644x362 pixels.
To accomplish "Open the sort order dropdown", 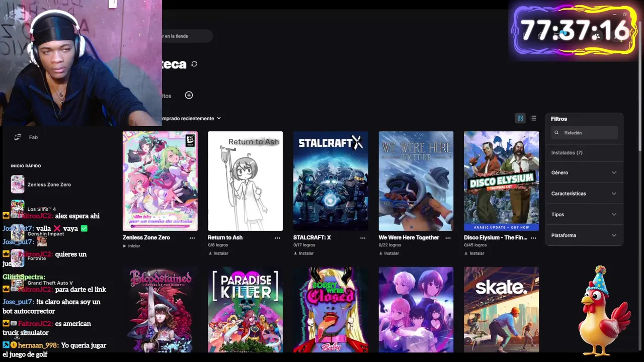I will pyautogui.click(x=191, y=119).
